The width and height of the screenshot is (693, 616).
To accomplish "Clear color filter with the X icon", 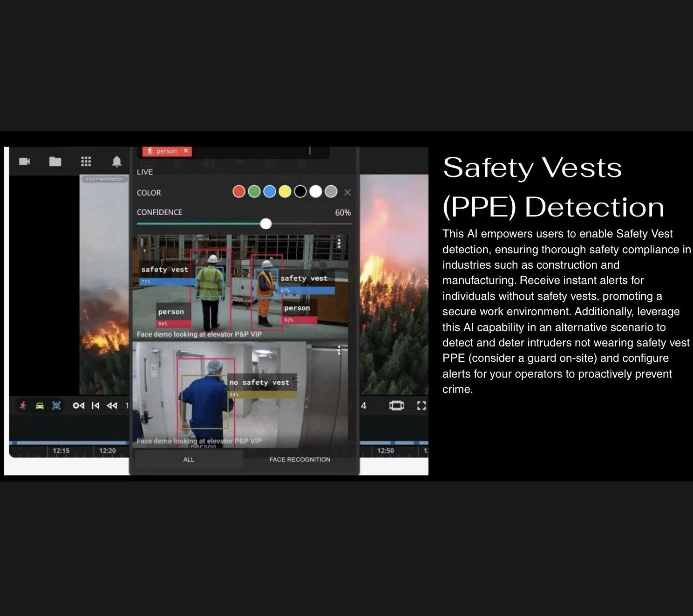I will [347, 192].
